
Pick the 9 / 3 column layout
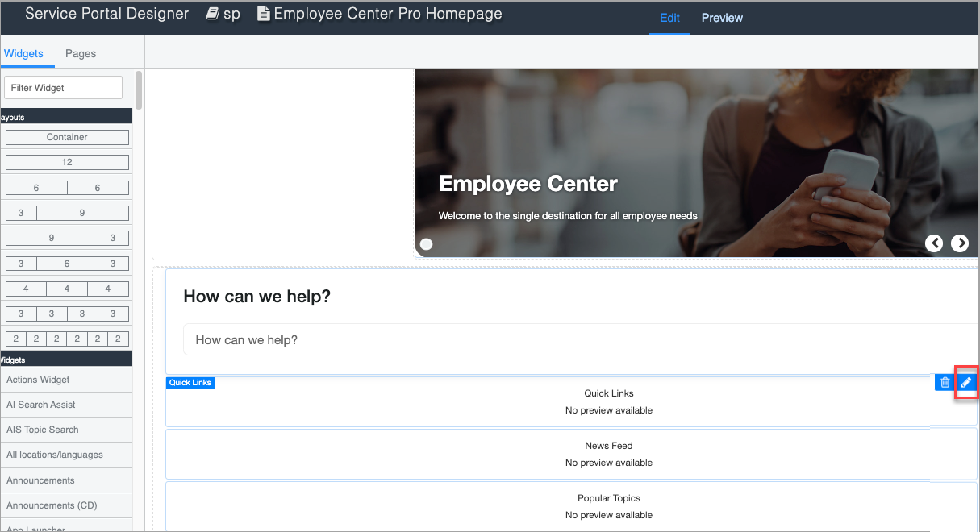pos(67,238)
